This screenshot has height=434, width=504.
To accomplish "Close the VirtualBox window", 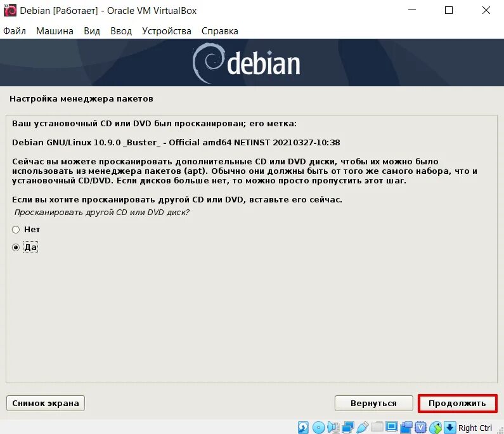I will (486, 10).
